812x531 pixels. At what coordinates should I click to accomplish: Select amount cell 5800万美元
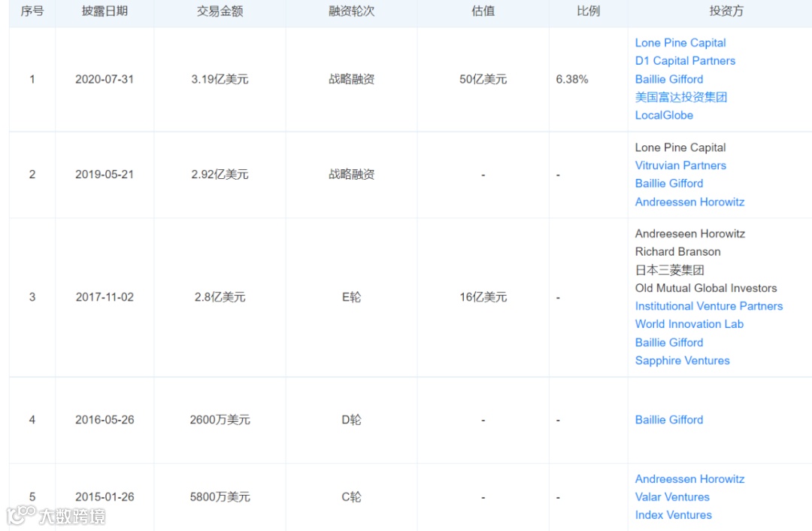point(220,497)
